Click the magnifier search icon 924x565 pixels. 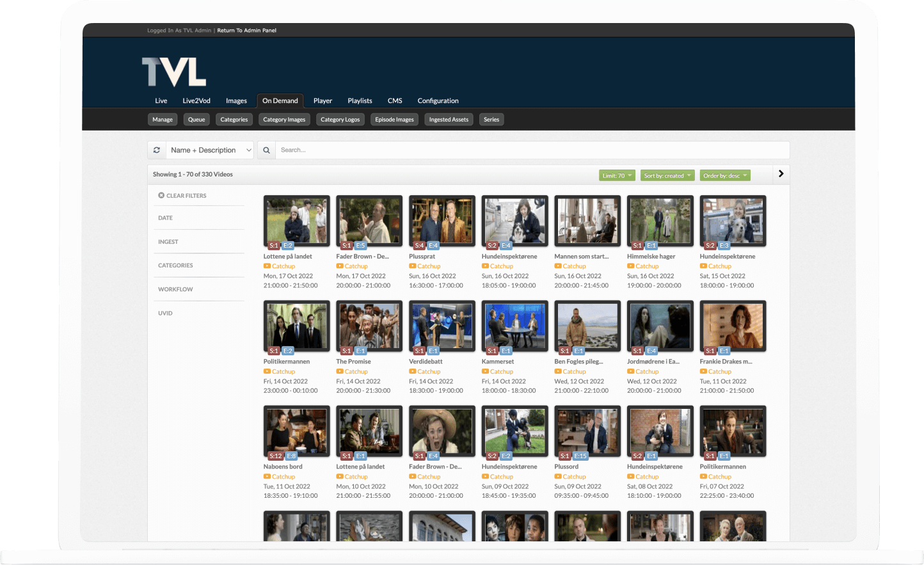pos(266,150)
